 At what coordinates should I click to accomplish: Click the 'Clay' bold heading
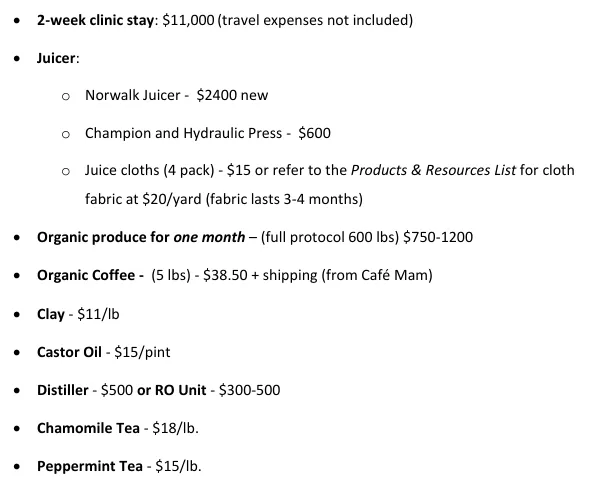[51, 314]
